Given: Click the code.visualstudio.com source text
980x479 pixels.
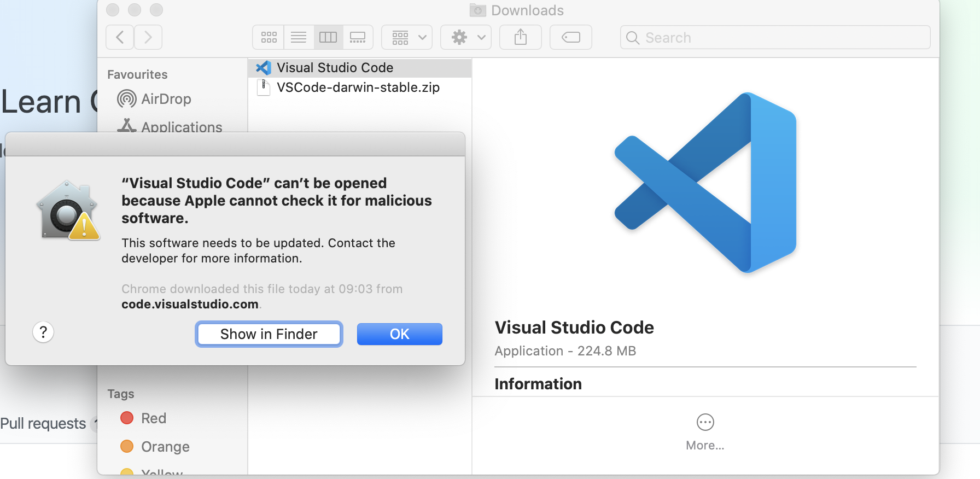Looking at the screenshot, I should click(190, 304).
